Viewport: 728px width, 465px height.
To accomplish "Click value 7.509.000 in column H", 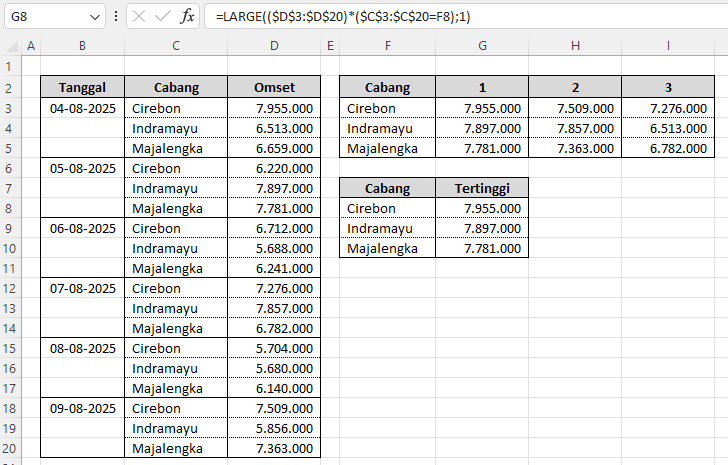I will pos(575,108).
